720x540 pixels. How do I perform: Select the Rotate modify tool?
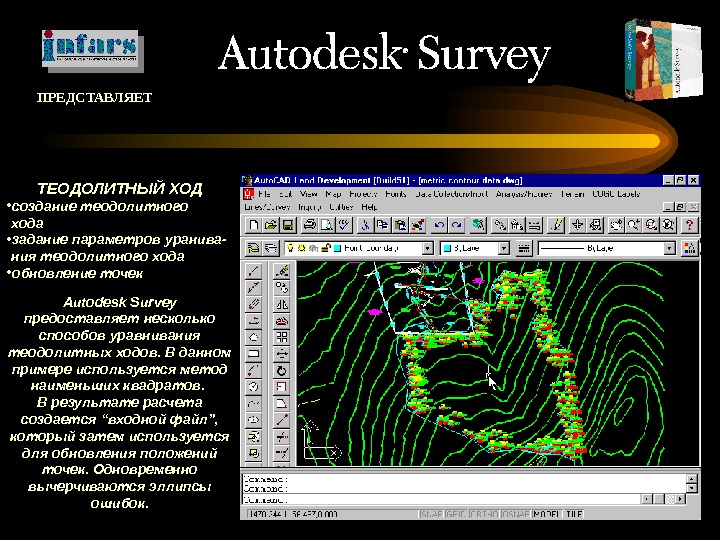[282, 371]
